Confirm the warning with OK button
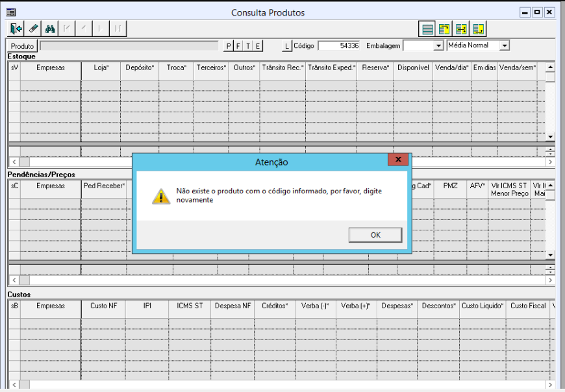565x392 pixels. [x=375, y=235]
